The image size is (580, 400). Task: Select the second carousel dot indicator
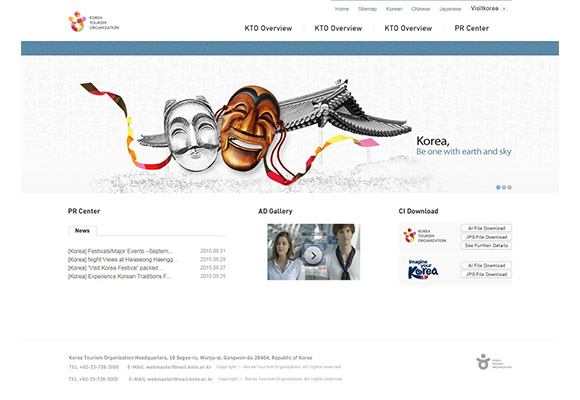click(x=504, y=188)
